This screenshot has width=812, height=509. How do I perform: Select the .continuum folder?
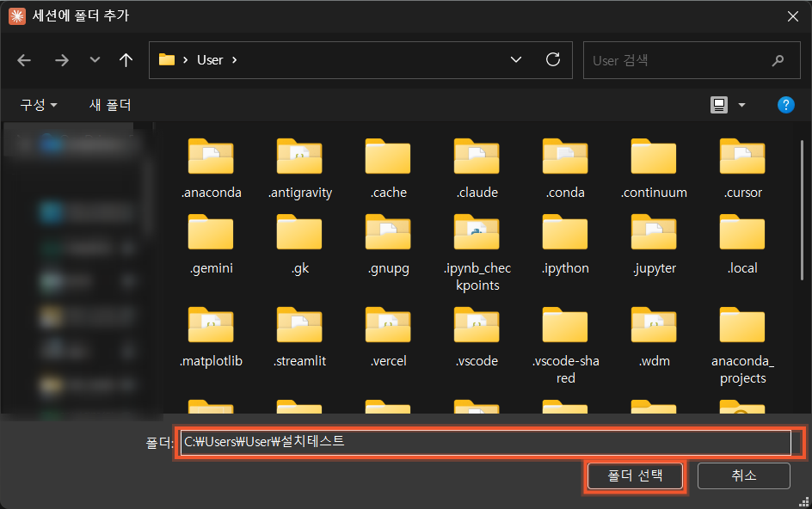pos(654,169)
